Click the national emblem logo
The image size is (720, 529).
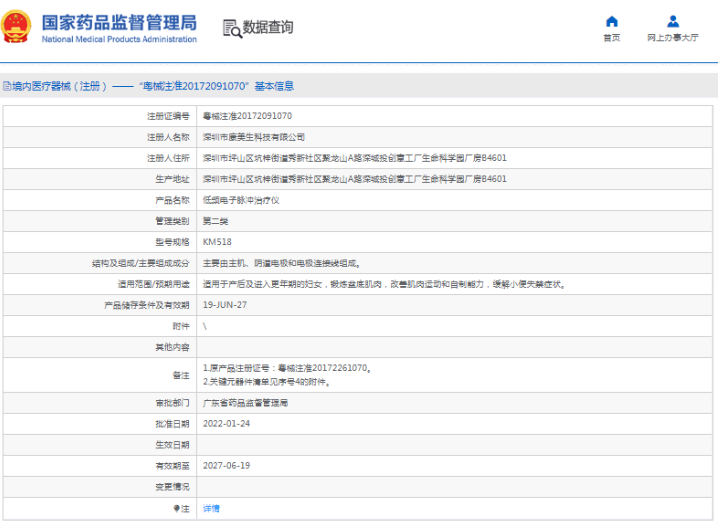(x=16, y=26)
